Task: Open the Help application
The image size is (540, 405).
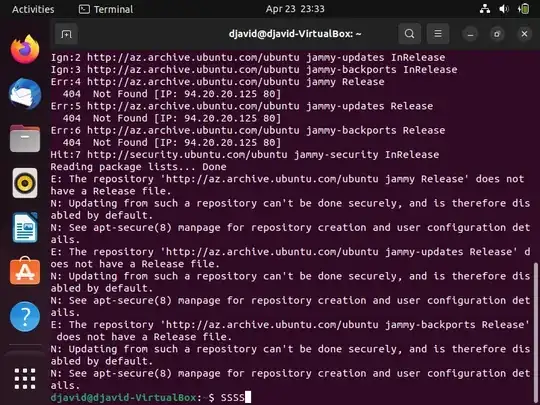Action: 25,316
